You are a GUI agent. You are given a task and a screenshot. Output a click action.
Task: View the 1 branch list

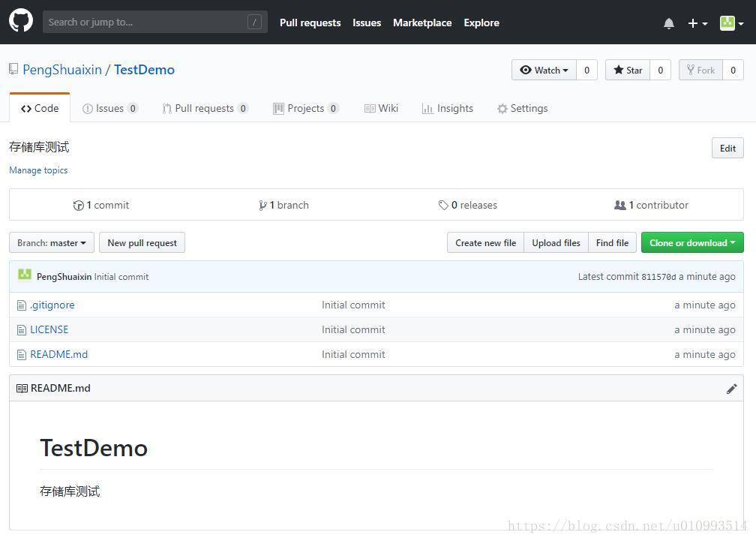pyautogui.click(x=283, y=205)
